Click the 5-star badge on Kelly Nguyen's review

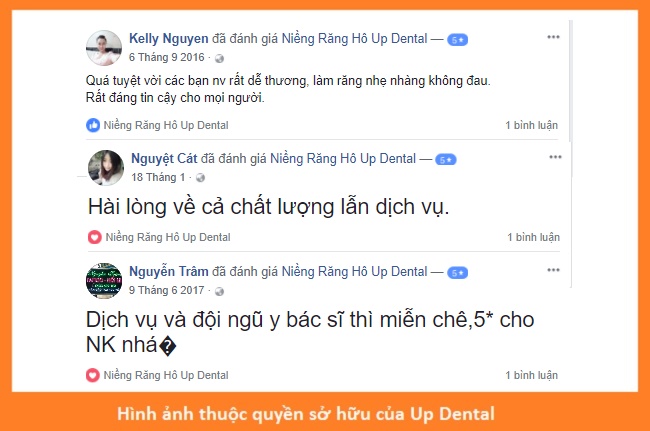[457, 40]
